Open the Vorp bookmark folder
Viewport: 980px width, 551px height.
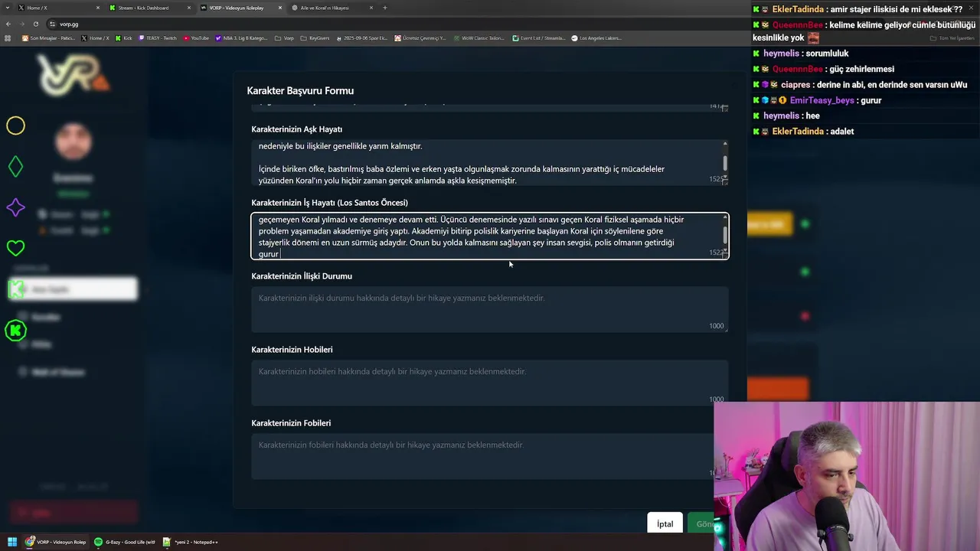[x=285, y=37]
